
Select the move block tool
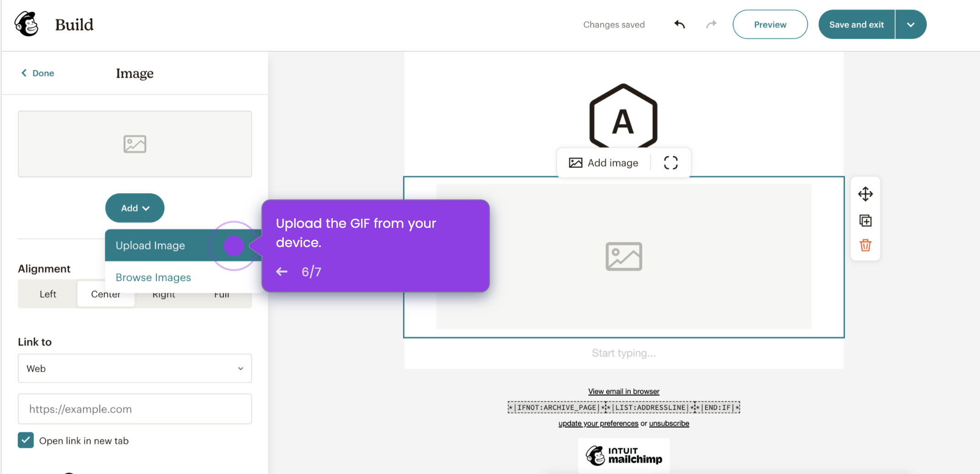[865, 194]
